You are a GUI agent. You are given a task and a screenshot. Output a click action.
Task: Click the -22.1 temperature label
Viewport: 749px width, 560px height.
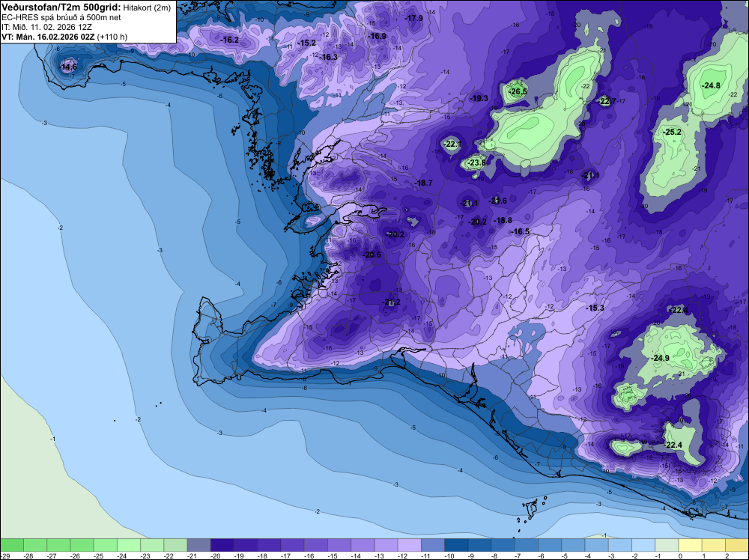pyautogui.click(x=452, y=144)
